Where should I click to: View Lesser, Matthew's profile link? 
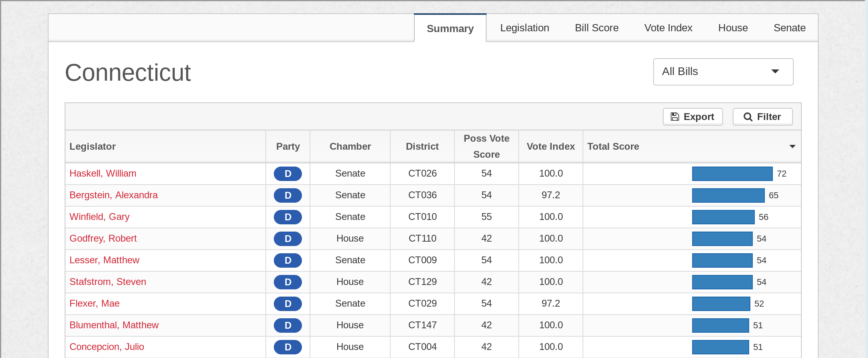coord(104,260)
